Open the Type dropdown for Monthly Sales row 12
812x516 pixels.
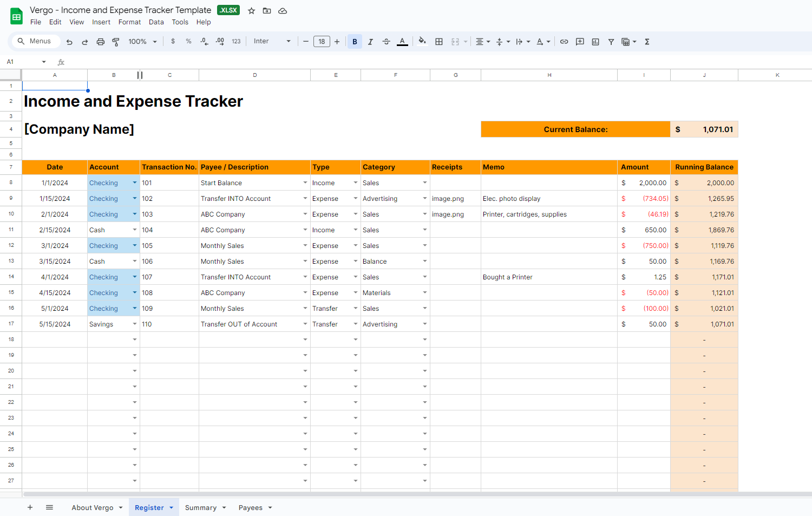[355, 245]
